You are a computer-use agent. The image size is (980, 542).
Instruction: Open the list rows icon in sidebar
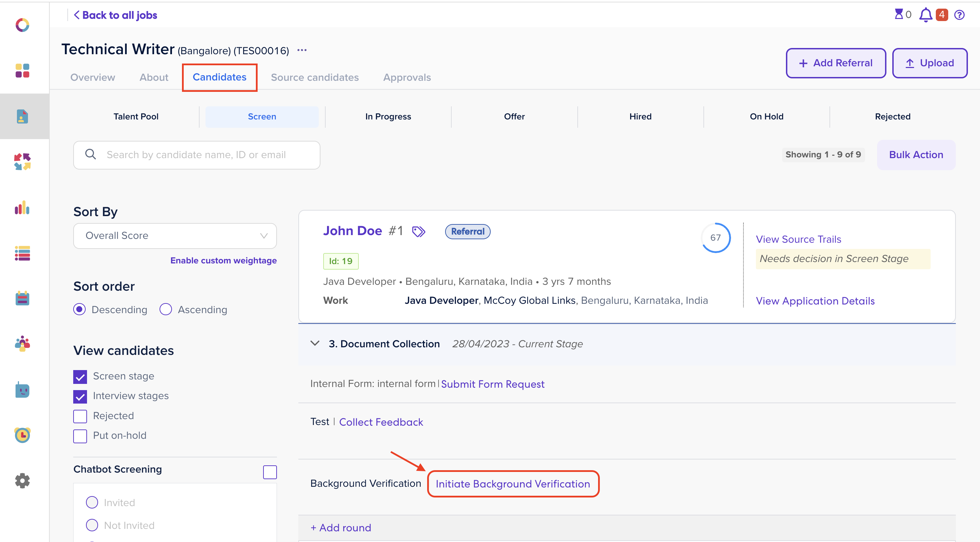(22, 253)
